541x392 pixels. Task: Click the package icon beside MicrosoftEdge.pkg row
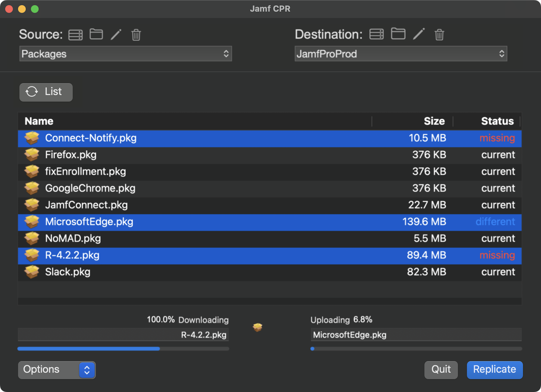click(32, 222)
